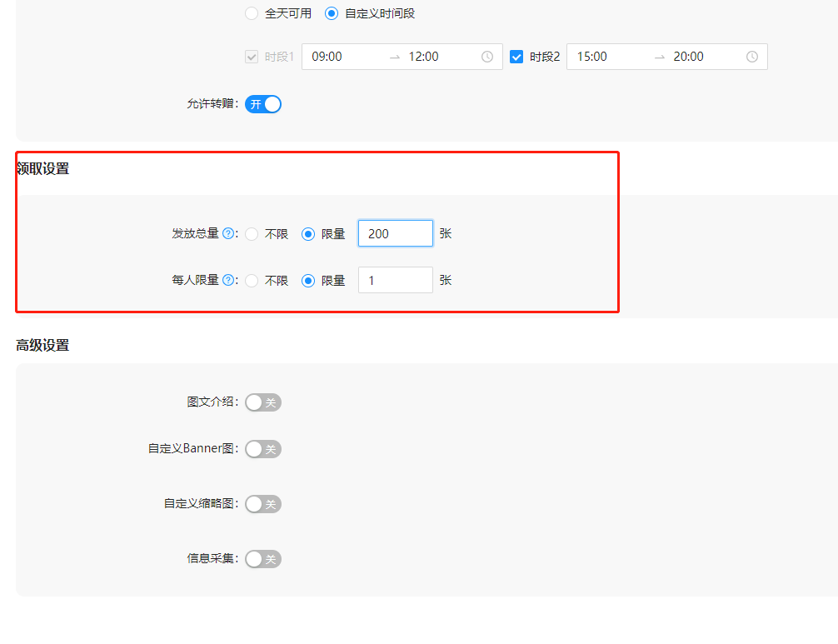Screen dimensions: 838x644
Task: Select the 全天可用 radio option
Action: tap(251, 13)
